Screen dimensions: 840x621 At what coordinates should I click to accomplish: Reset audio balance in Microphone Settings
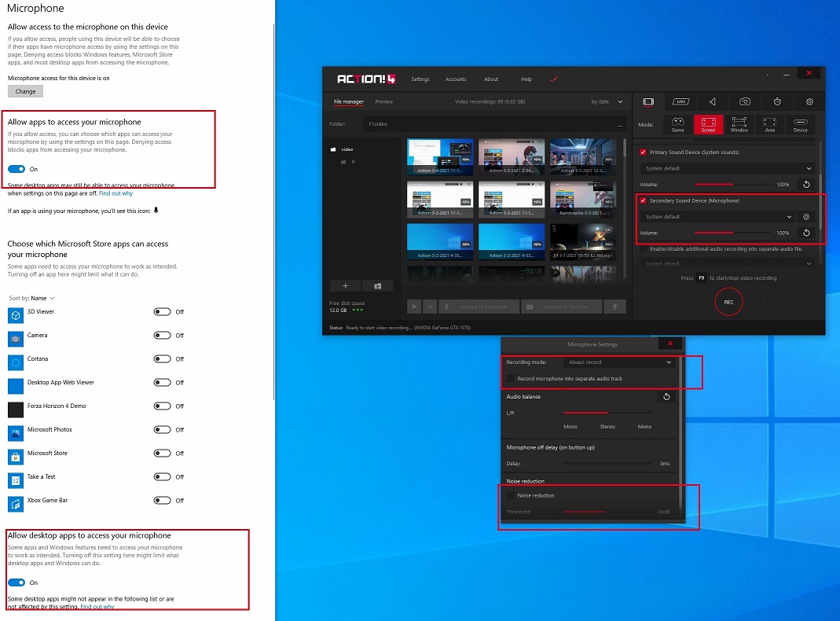pyautogui.click(x=666, y=396)
